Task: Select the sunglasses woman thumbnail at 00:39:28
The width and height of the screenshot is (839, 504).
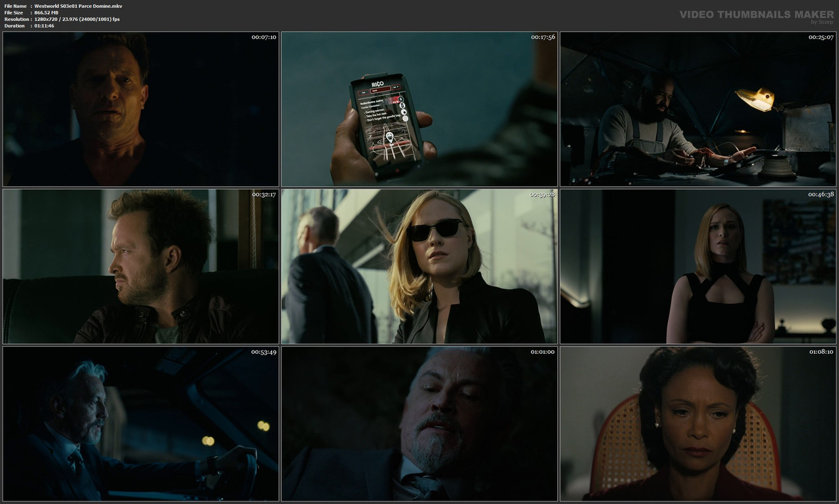Action: coord(419,267)
